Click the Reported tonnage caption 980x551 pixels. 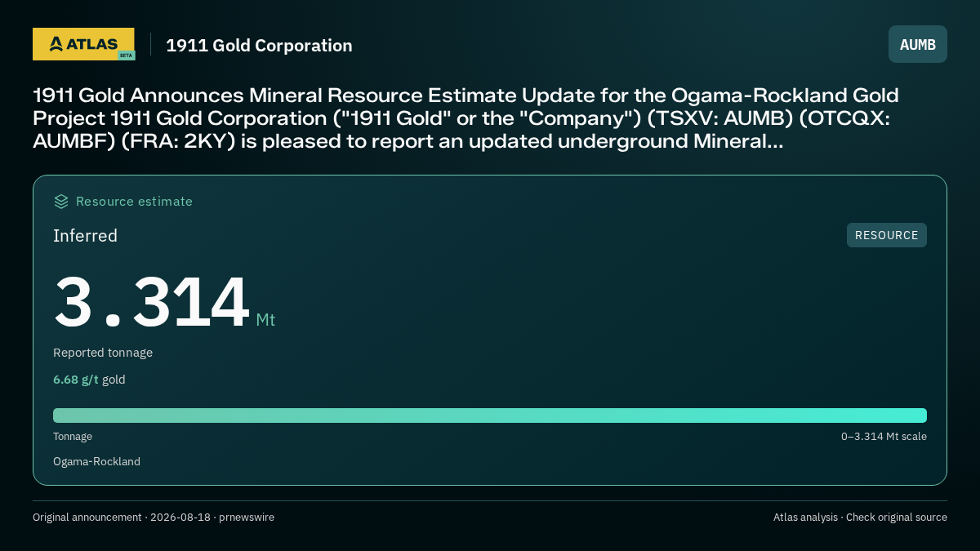tap(103, 353)
